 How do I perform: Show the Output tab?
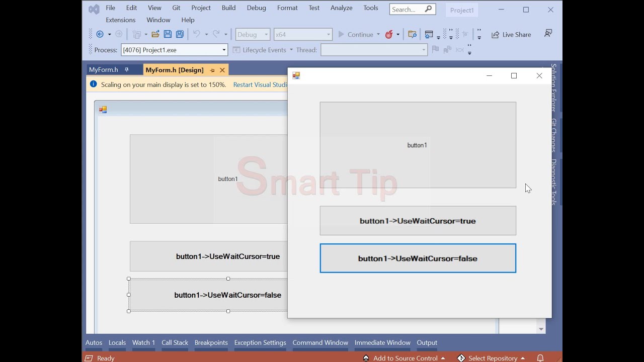point(427,342)
